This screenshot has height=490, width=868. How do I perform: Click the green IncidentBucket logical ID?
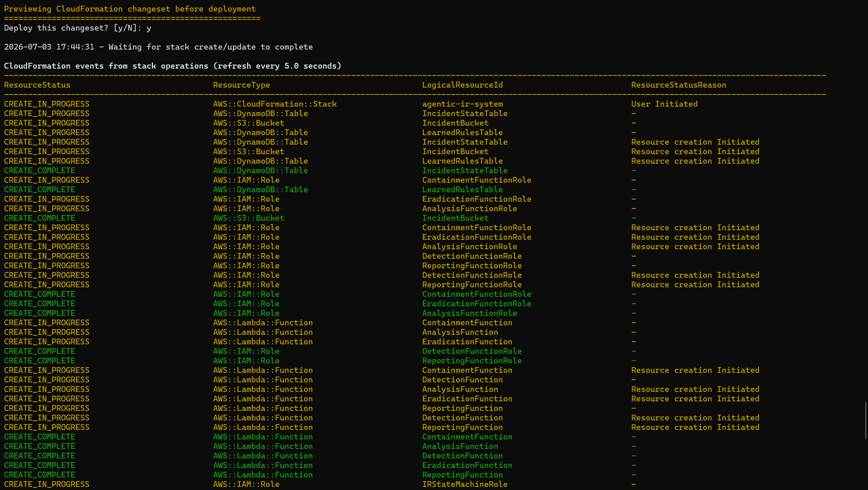456,218
